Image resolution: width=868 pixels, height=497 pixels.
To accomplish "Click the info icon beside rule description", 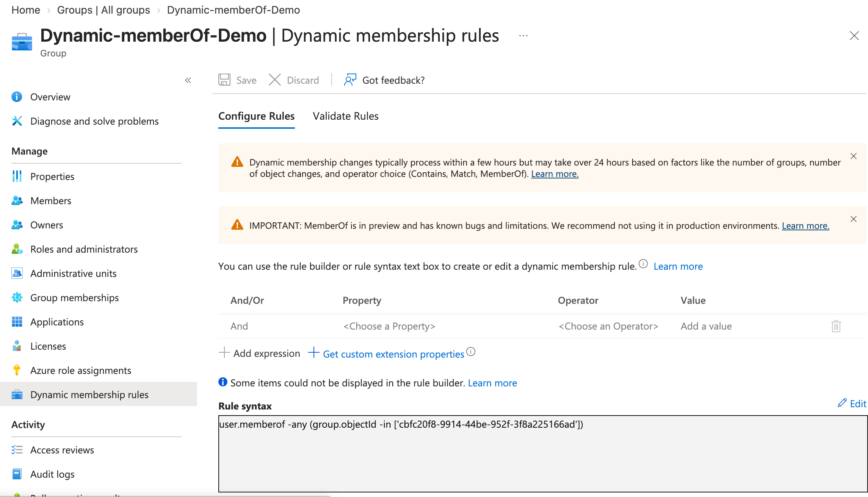I will coord(643,264).
